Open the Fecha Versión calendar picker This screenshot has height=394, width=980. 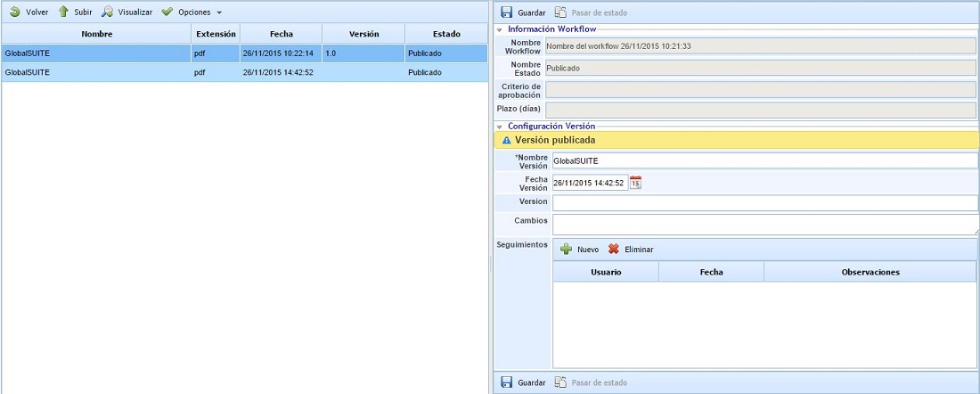[x=636, y=183]
